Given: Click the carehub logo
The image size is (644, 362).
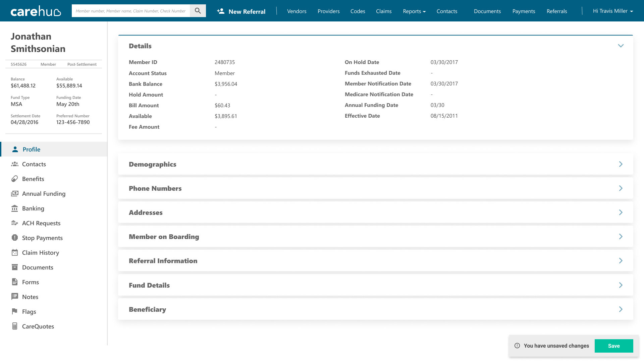Looking at the screenshot, I should pyautogui.click(x=36, y=11).
